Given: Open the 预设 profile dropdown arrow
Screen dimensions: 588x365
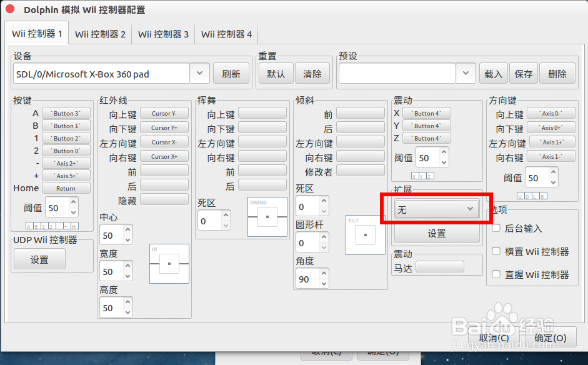Looking at the screenshot, I should tap(466, 73).
